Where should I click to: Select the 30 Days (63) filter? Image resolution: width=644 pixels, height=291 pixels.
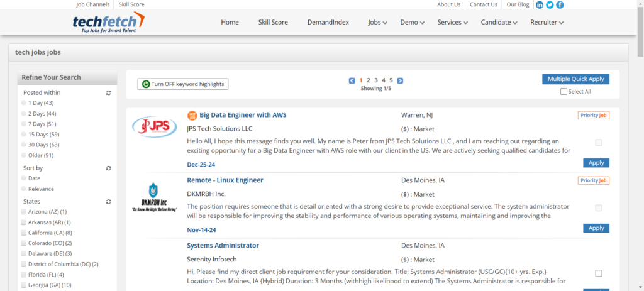coord(25,145)
